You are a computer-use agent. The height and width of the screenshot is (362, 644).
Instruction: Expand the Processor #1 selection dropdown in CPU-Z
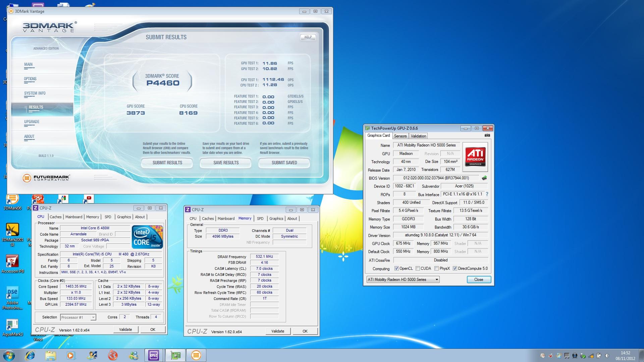coord(93,317)
